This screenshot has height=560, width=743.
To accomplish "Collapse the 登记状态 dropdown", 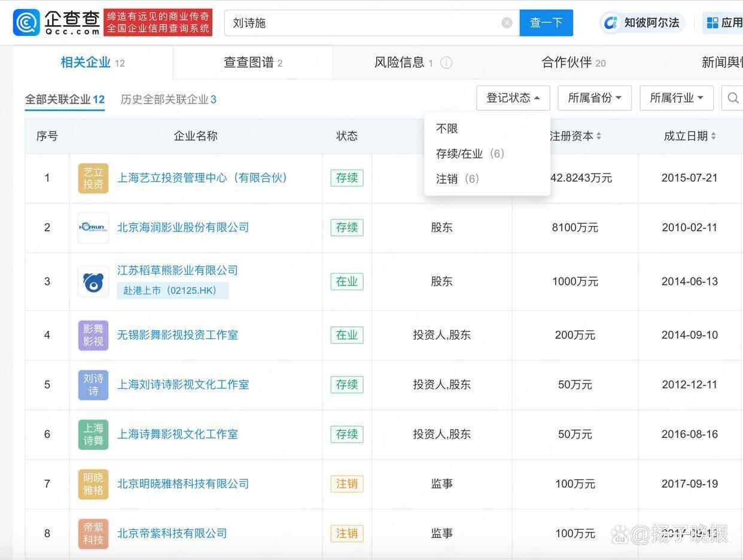I will 513,98.
